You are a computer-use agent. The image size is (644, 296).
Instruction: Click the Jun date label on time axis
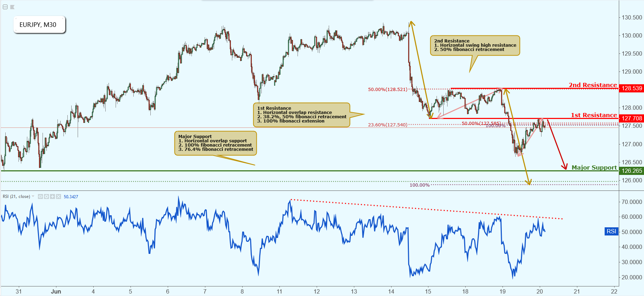[56, 291]
